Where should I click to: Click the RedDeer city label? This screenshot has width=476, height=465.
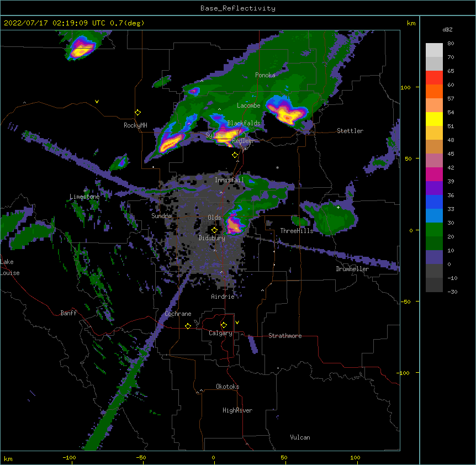pyautogui.click(x=243, y=141)
